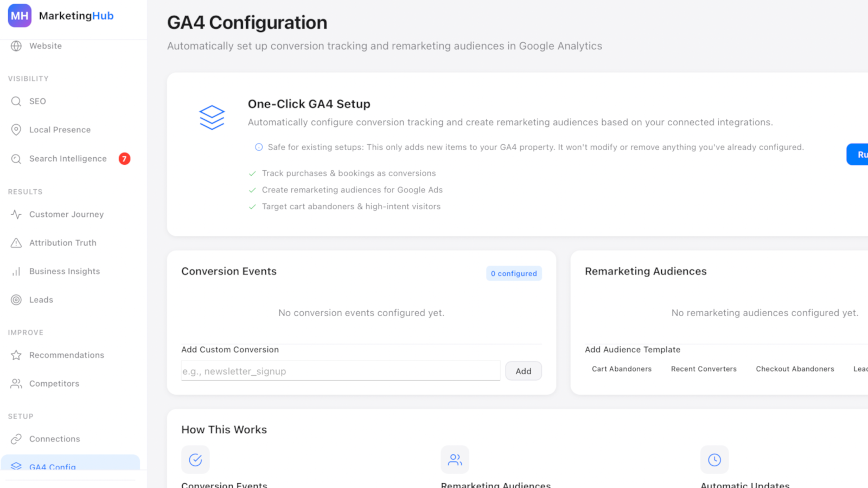This screenshot has width=868, height=488.
Task: Open Business Insights bar-chart icon
Action: click(x=16, y=271)
